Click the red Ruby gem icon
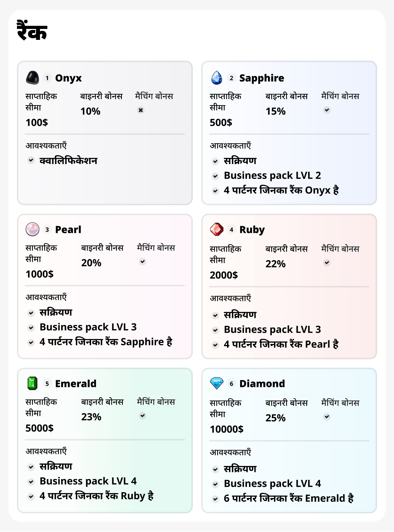The height and width of the screenshot is (532, 394). (x=217, y=229)
